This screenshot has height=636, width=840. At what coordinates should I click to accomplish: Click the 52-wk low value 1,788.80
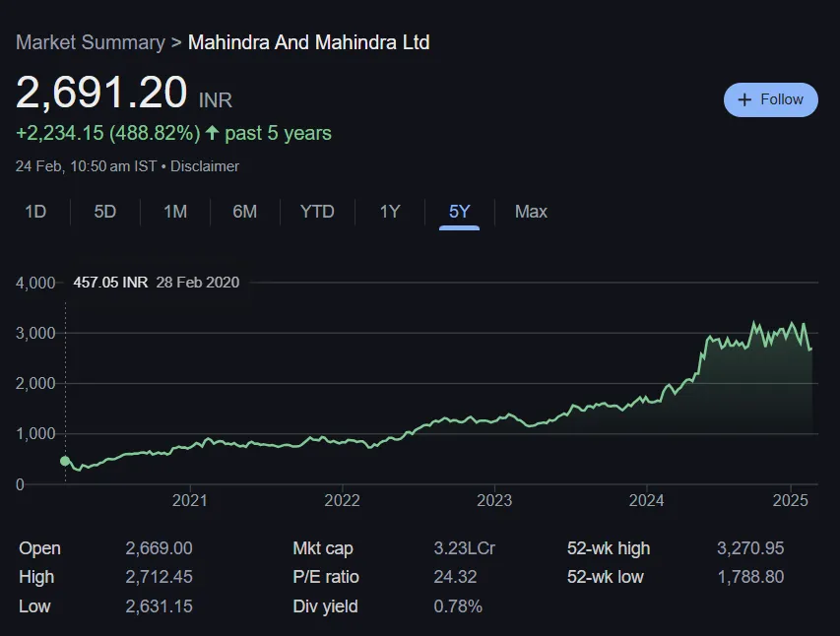click(750, 577)
